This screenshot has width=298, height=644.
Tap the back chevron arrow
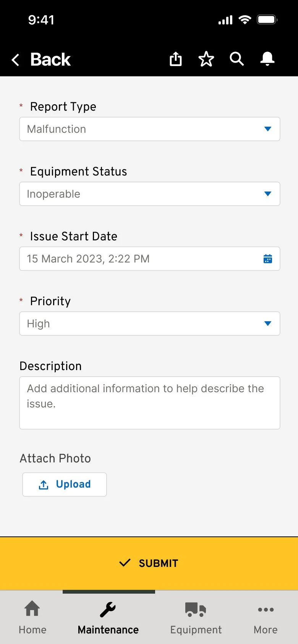(x=15, y=60)
